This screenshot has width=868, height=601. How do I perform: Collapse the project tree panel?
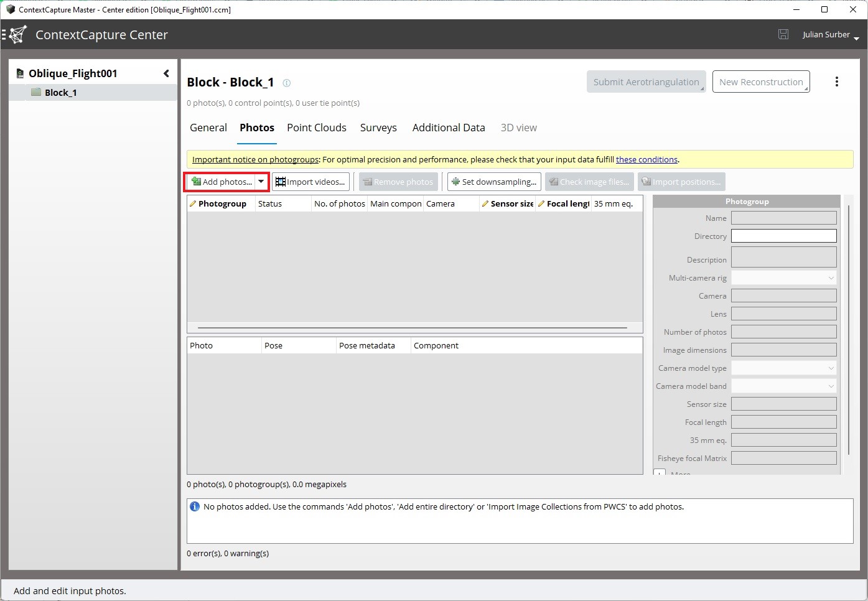(x=166, y=73)
